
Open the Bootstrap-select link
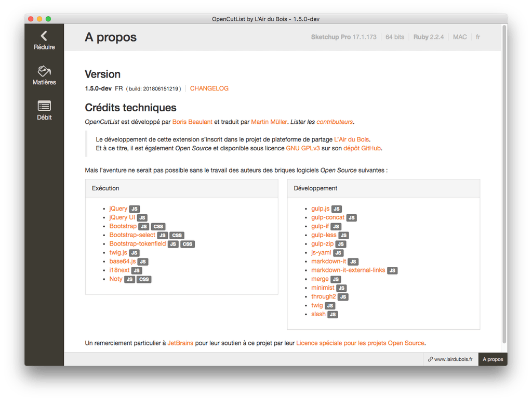pos(132,235)
